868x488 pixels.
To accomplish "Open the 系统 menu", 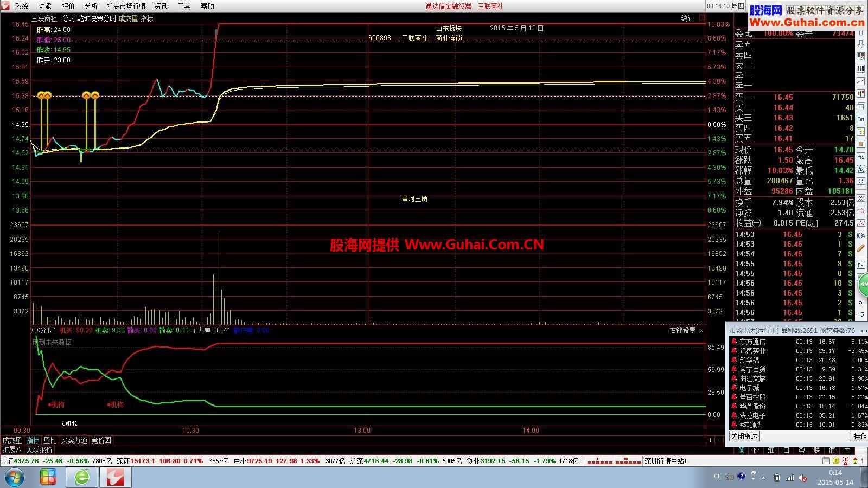I will [22, 6].
